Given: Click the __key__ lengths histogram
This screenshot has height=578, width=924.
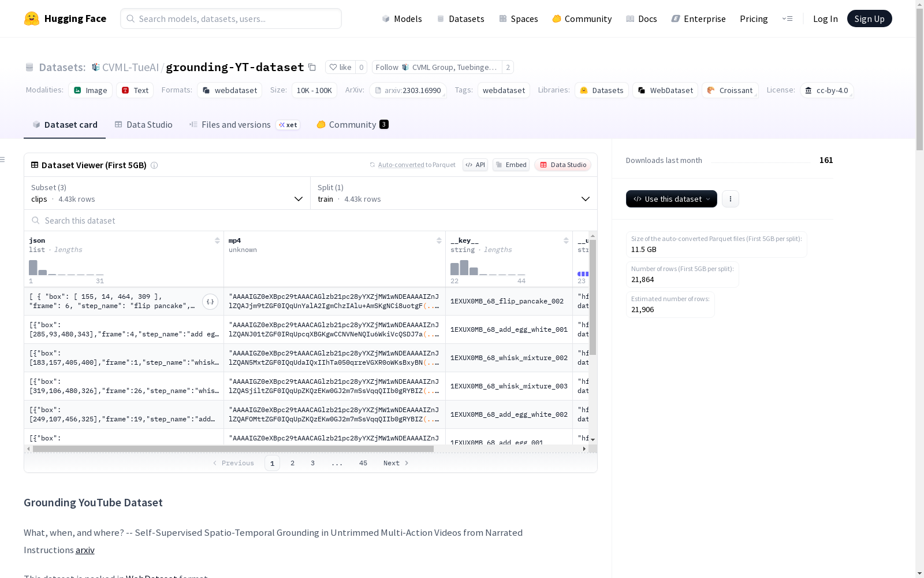Looking at the screenshot, I should point(488,268).
